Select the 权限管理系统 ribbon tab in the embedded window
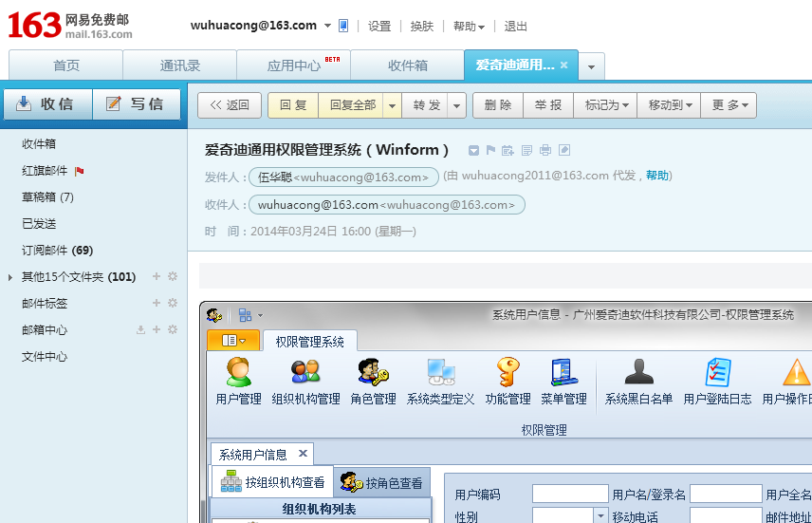The width and height of the screenshot is (812, 523). pos(309,342)
